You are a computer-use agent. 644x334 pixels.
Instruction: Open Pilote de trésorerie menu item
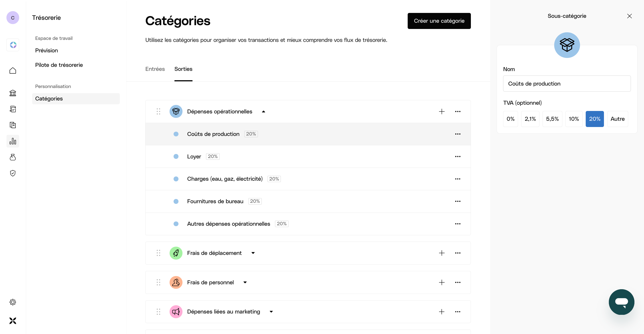click(59, 65)
